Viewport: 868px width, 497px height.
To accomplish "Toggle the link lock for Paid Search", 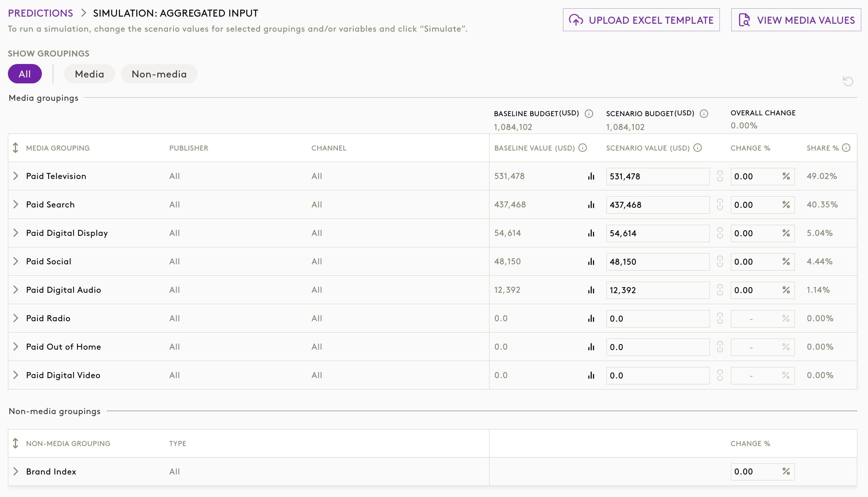I will 720,205.
